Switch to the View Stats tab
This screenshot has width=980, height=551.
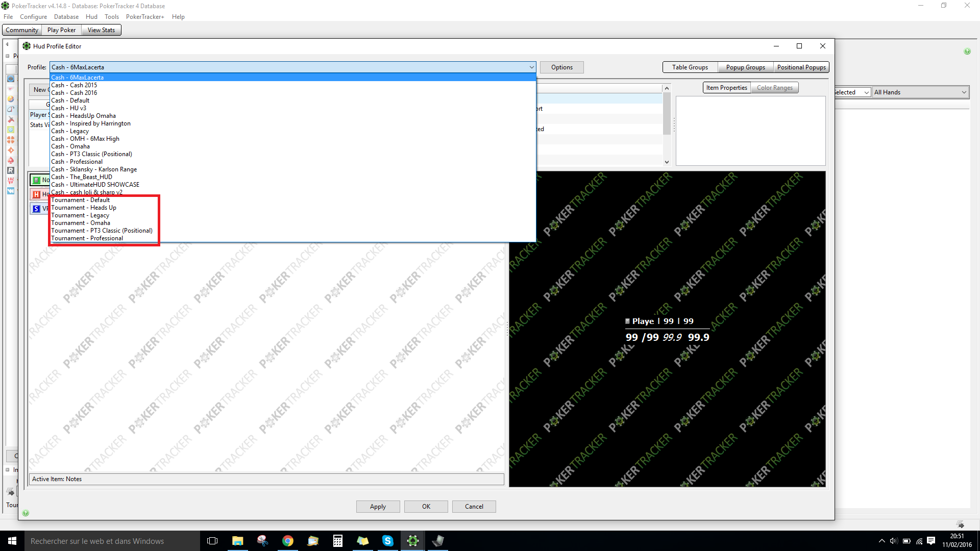tap(101, 30)
